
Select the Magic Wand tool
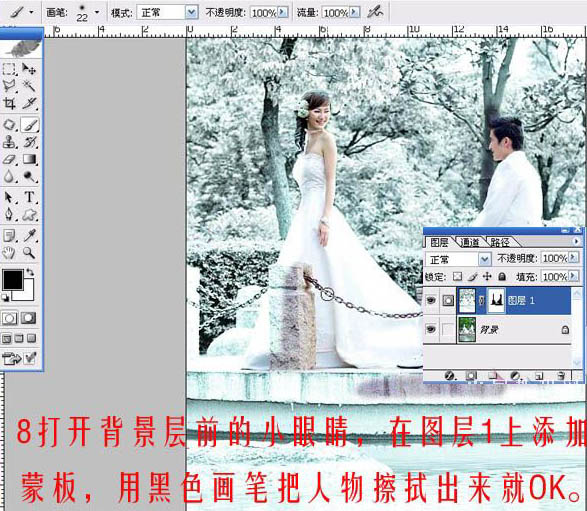coord(30,86)
